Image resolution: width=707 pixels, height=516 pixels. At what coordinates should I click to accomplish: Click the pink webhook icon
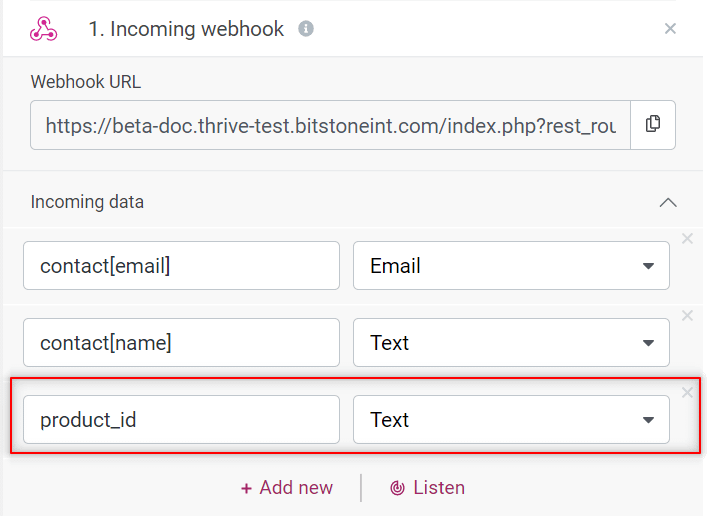point(44,29)
